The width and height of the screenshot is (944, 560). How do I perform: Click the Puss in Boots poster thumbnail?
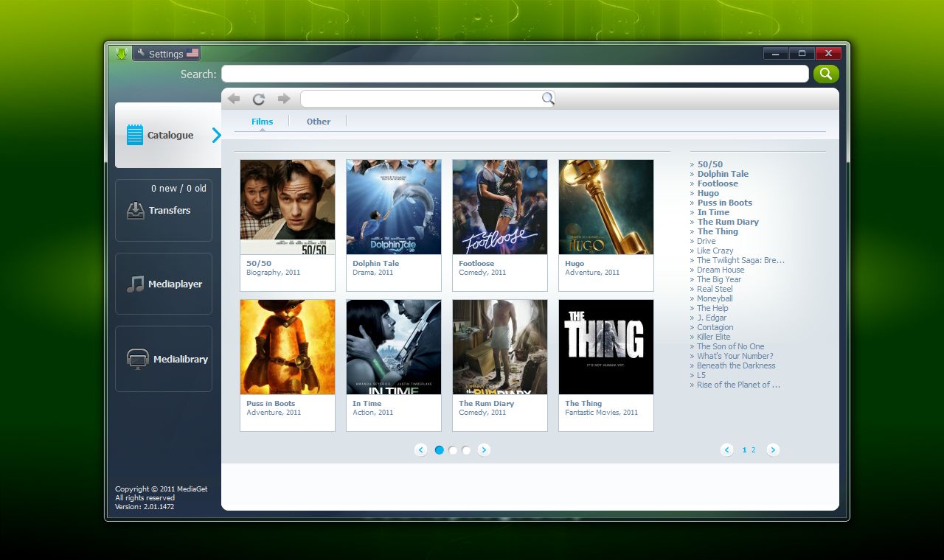point(288,347)
